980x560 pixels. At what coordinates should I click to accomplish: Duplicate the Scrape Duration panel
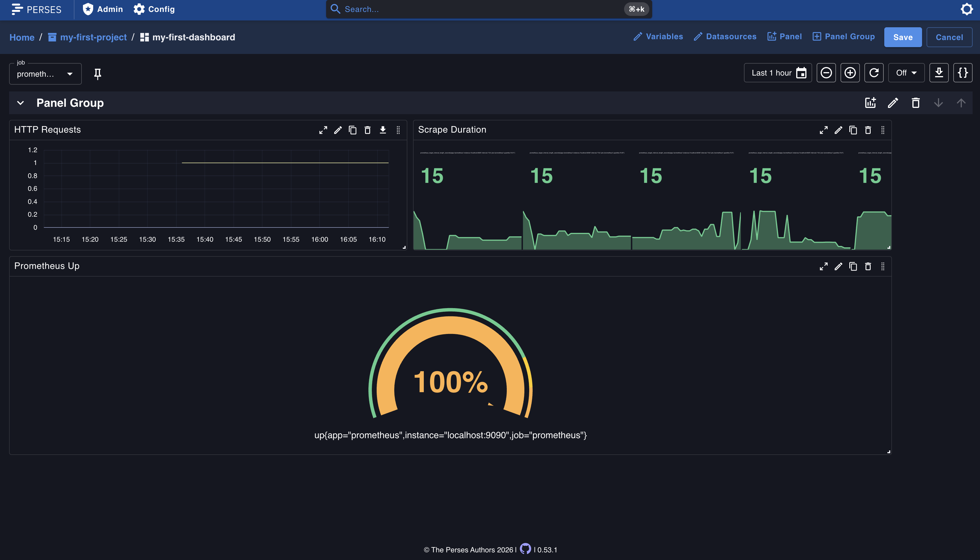tap(853, 130)
